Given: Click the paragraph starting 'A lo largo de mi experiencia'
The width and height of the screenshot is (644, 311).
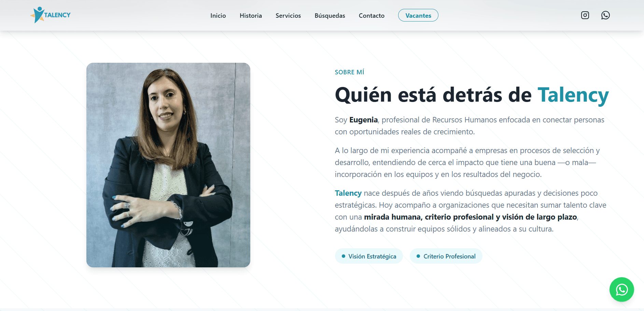Looking at the screenshot, I should coord(467,163).
